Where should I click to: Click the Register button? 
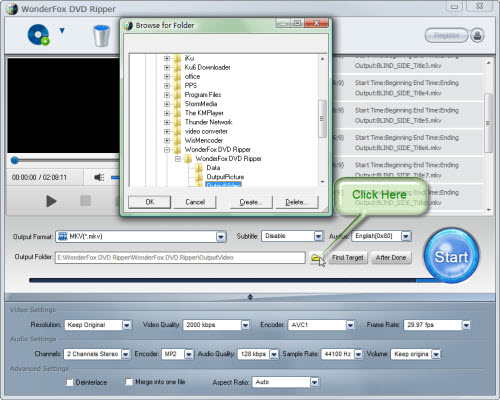click(x=447, y=35)
